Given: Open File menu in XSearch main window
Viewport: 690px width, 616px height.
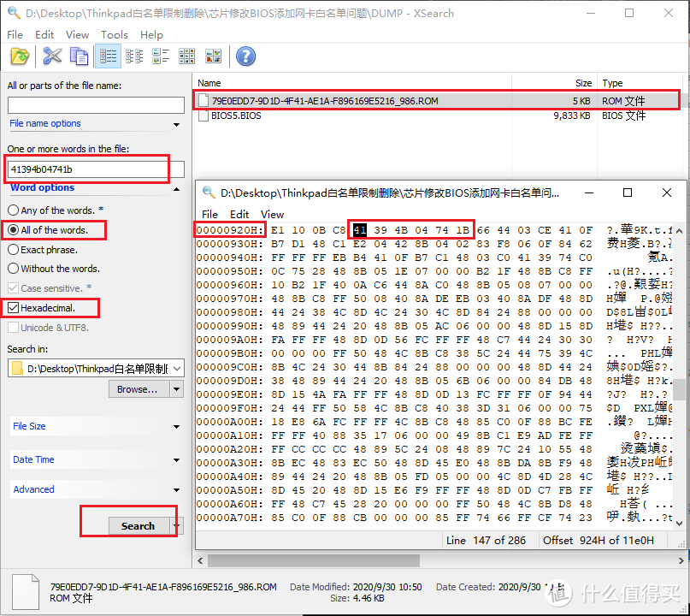Looking at the screenshot, I should 15,35.
